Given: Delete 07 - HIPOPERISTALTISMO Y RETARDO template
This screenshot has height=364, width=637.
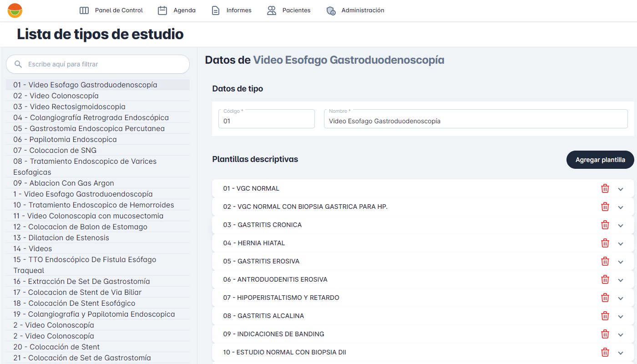Looking at the screenshot, I should (605, 298).
